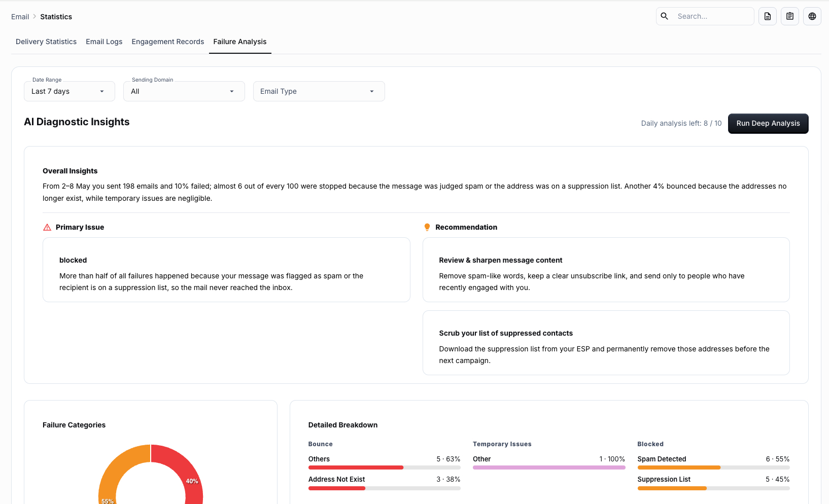Go to Email breadcrumb link
This screenshot has width=829, height=504.
click(x=20, y=17)
